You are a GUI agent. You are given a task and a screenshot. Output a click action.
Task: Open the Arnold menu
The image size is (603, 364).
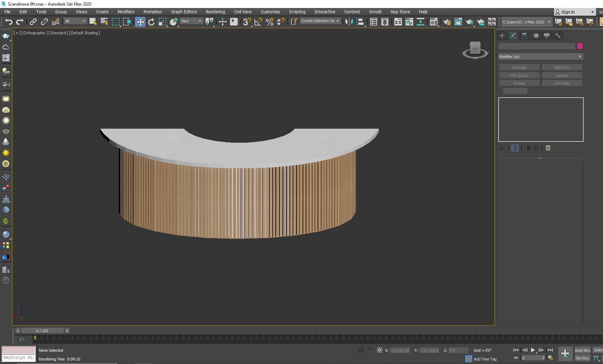tap(375, 12)
